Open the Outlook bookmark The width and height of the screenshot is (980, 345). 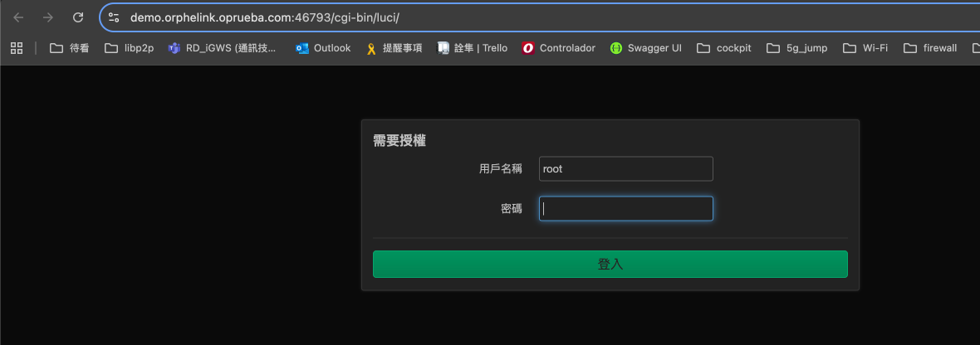(x=323, y=48)
